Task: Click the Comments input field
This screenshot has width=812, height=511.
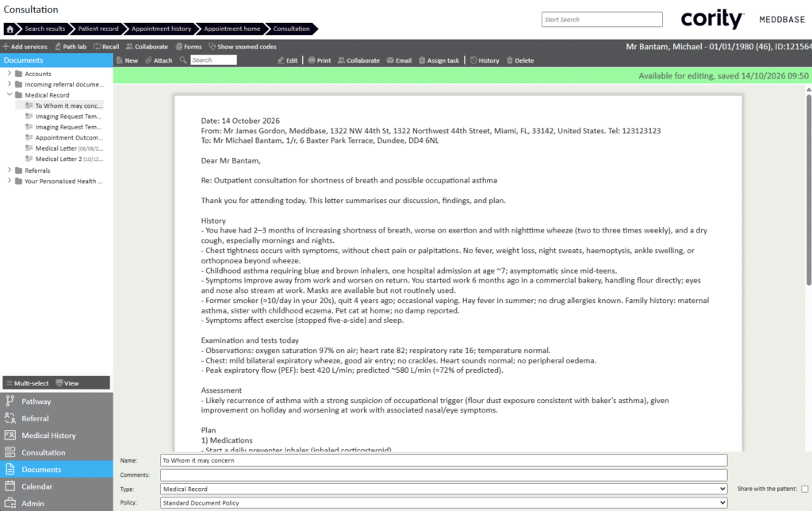Action: coord(444,474)
